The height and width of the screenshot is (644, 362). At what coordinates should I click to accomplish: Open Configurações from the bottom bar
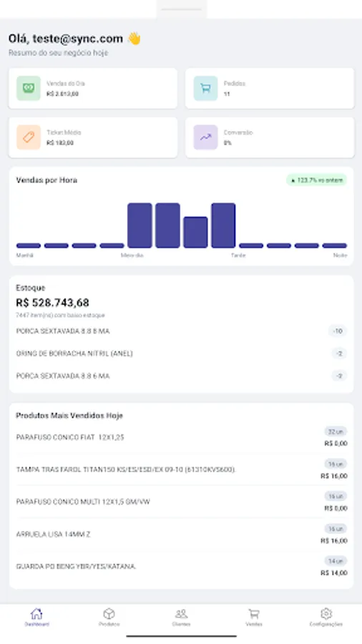click(326, 618)
